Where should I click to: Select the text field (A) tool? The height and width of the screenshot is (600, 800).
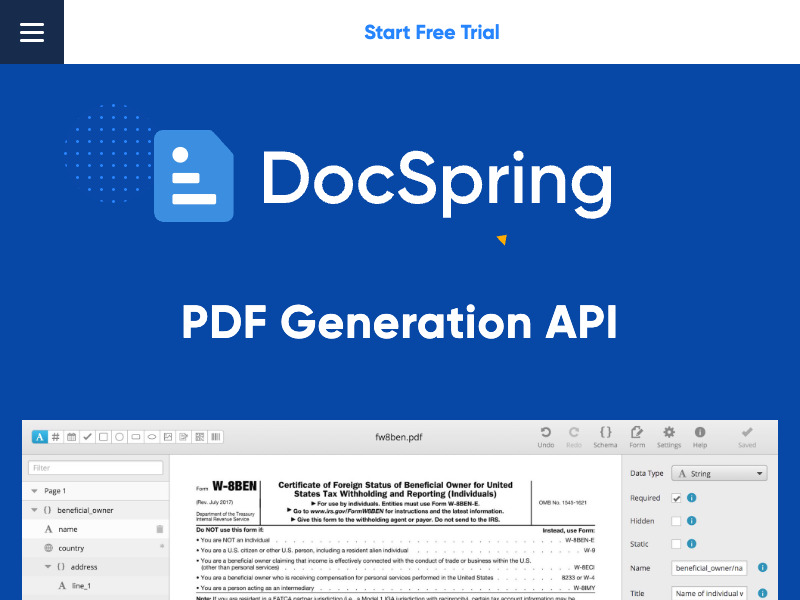[x=39, y=437]
